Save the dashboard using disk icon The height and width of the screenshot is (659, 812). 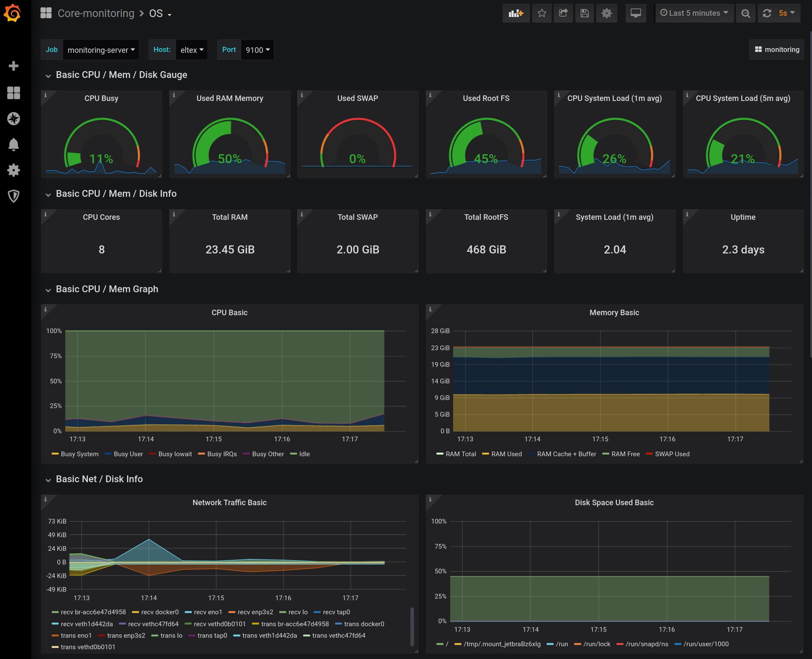coord(585,13)
